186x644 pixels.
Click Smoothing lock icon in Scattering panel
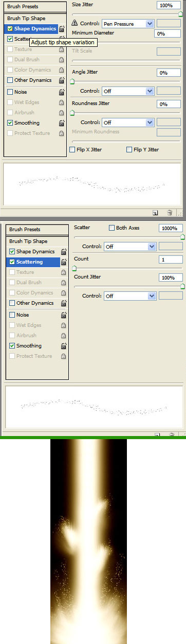(x=64, y=346)
